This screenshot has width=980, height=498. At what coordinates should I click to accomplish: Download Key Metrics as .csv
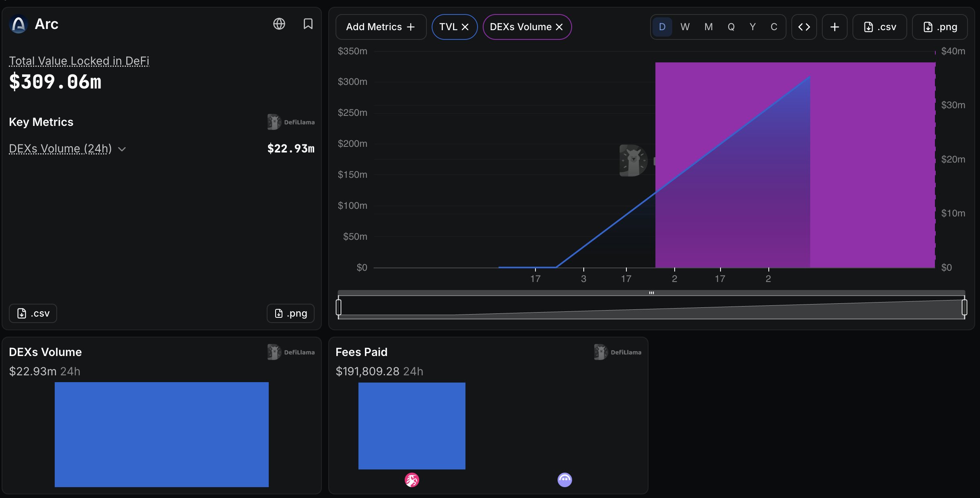[33, 313]
